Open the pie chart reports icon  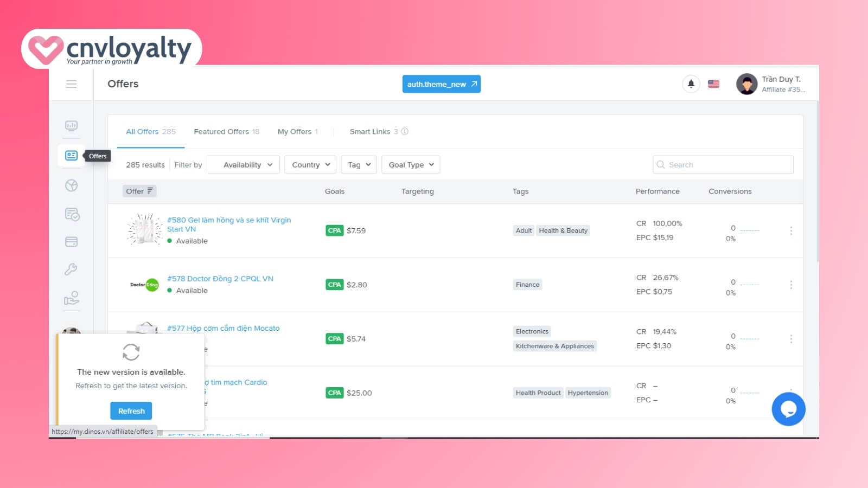[71, 185]
